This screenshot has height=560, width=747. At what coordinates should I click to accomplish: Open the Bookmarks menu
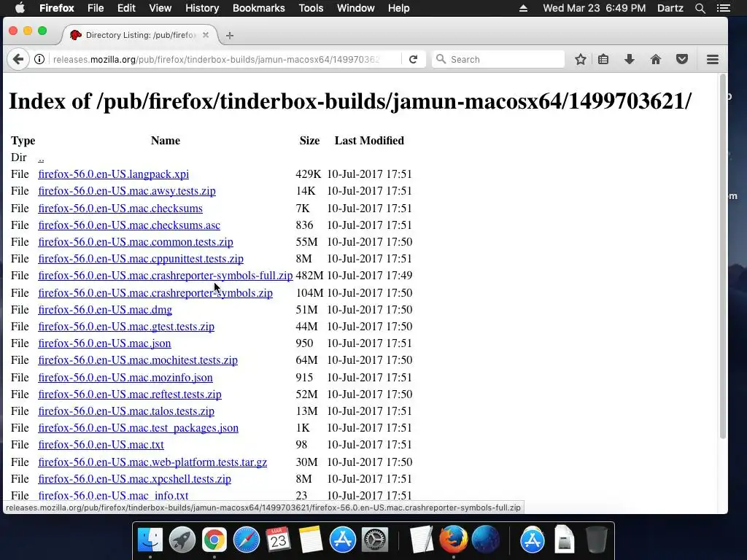click(259, 8)
